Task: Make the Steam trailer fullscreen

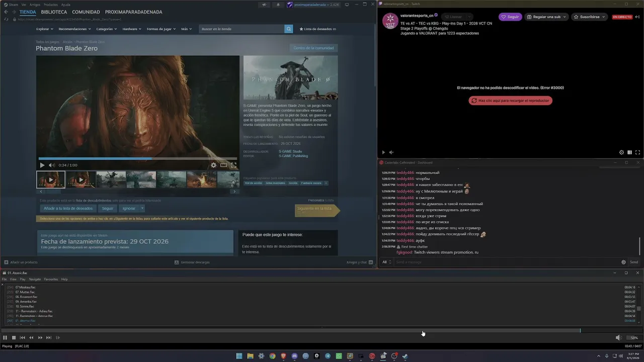Action: coord(233,165)
